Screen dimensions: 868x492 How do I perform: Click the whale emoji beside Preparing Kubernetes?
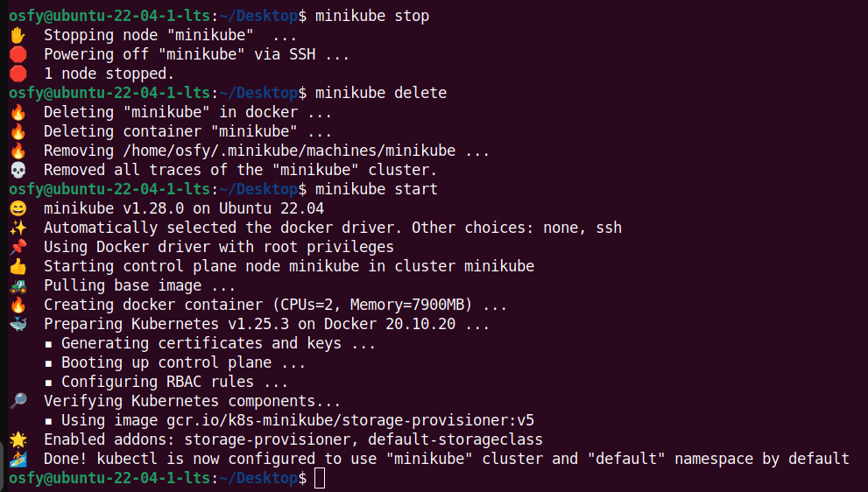coord(18,324)
